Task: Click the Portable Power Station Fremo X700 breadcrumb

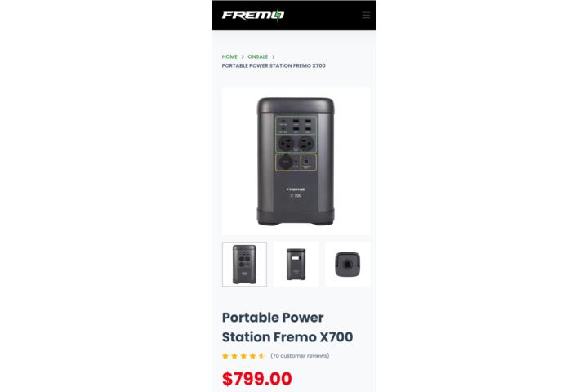Action: [x=274, y=65]
